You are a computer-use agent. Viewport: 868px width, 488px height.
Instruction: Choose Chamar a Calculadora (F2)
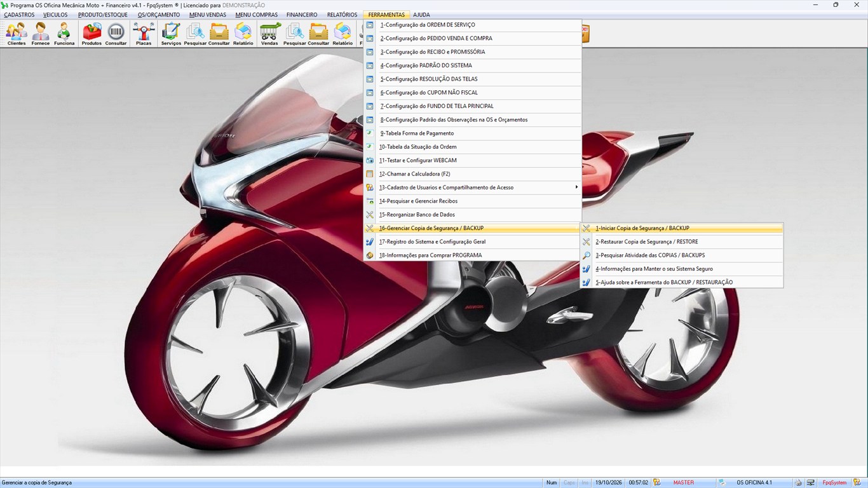point(473,173)
